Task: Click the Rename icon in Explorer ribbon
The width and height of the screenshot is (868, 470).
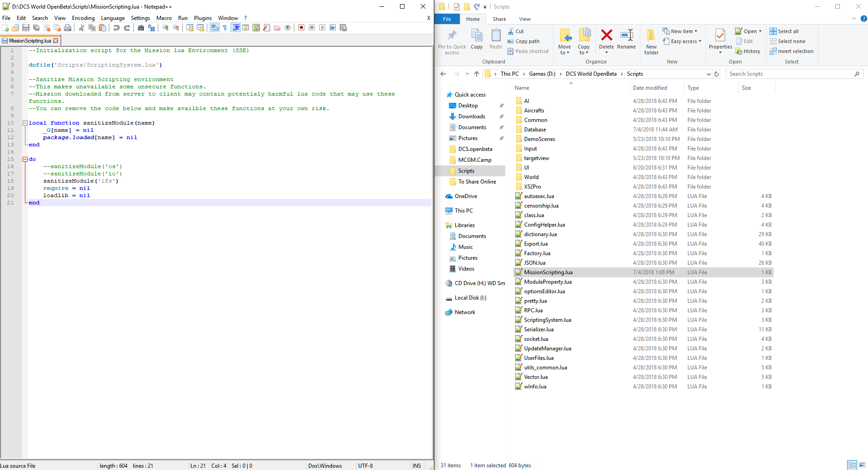Action: tap(626, 39)
